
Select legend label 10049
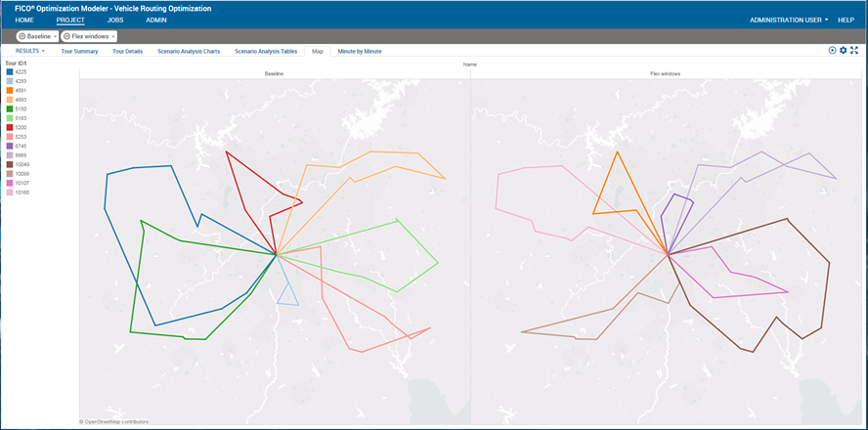[x=22, y=164]
